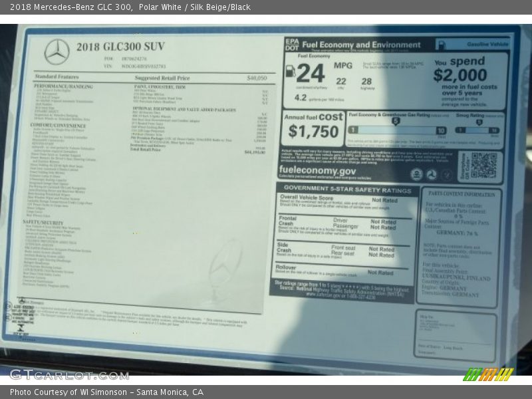Select the highway MPG value 28
This screenshot has height=399, width=532.
coord(367,81)
